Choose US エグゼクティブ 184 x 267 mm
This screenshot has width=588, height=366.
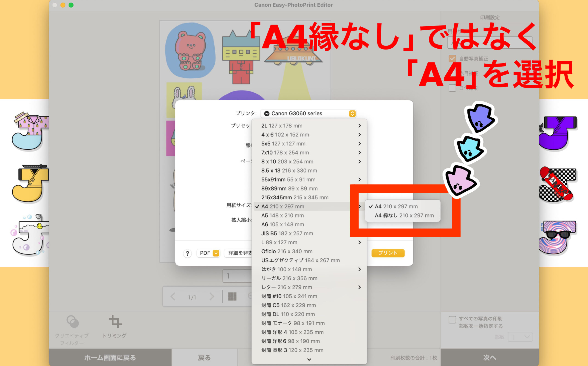309,260
